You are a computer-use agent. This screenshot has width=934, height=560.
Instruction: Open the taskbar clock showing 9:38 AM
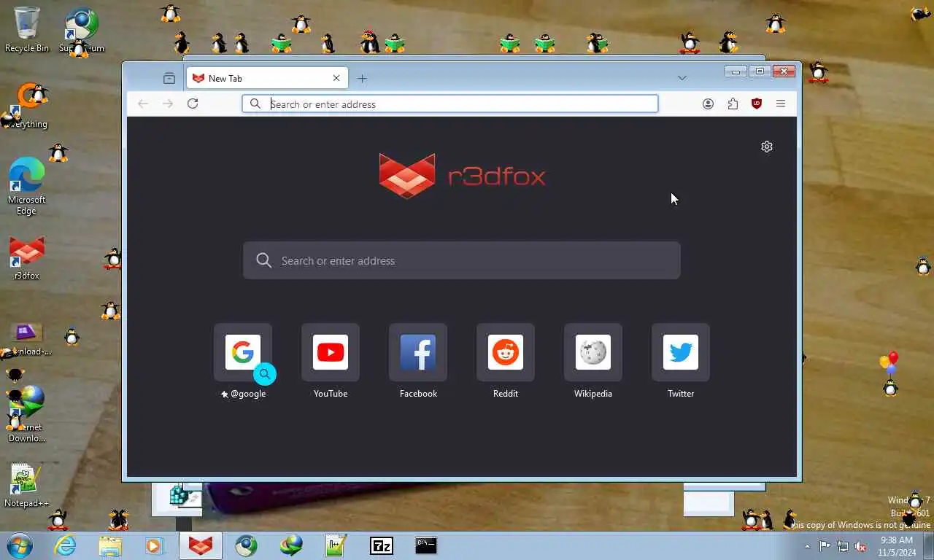coord(897,546)
